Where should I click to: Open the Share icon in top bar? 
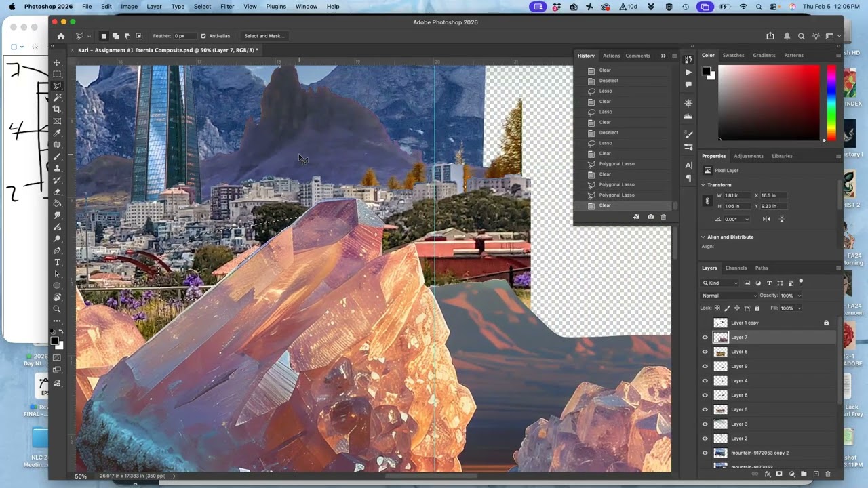770,36
